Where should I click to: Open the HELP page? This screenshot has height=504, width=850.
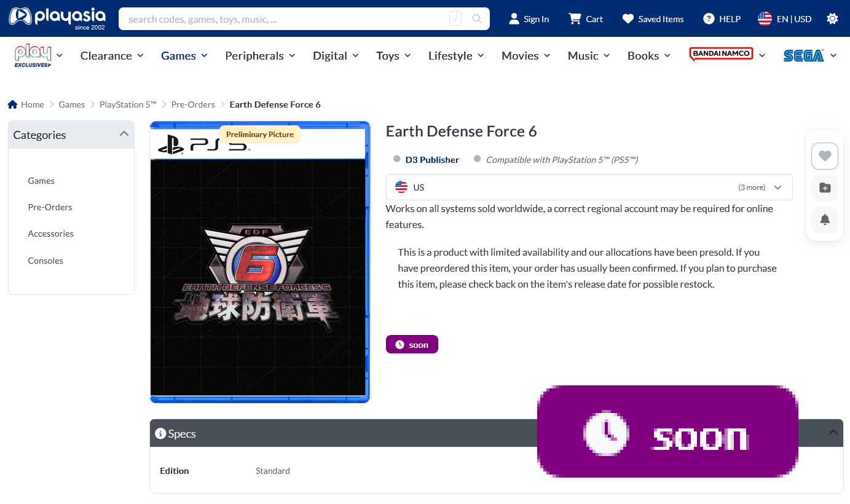[722, 19]
